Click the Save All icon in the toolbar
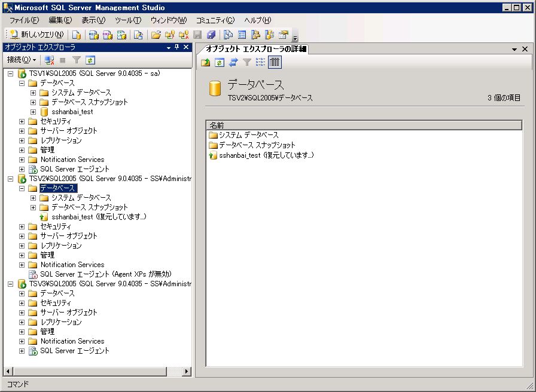The height and width of the screenshot is (392, 536). [x=211, y=35]
